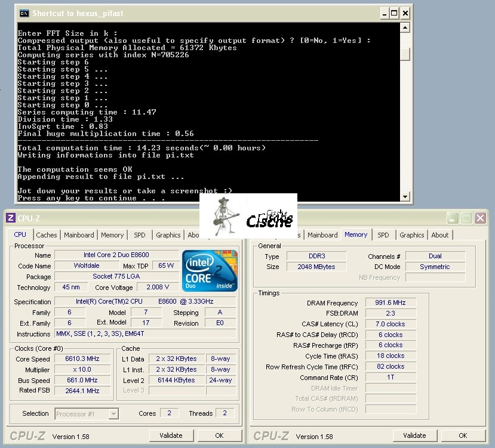The height and width of the screenshot is (448, 495).
Task: Click the 'Total computation time : 14.23 seconds' console line
Action: [142, 148]
